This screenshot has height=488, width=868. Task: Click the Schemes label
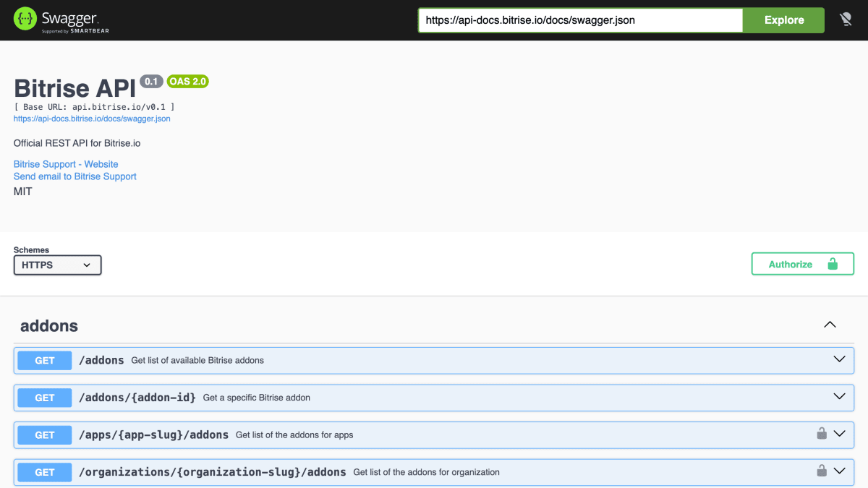31,250
